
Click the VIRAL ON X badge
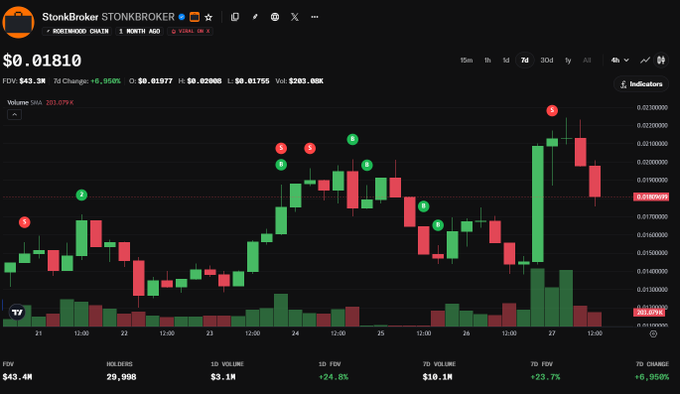pos(190,31)
